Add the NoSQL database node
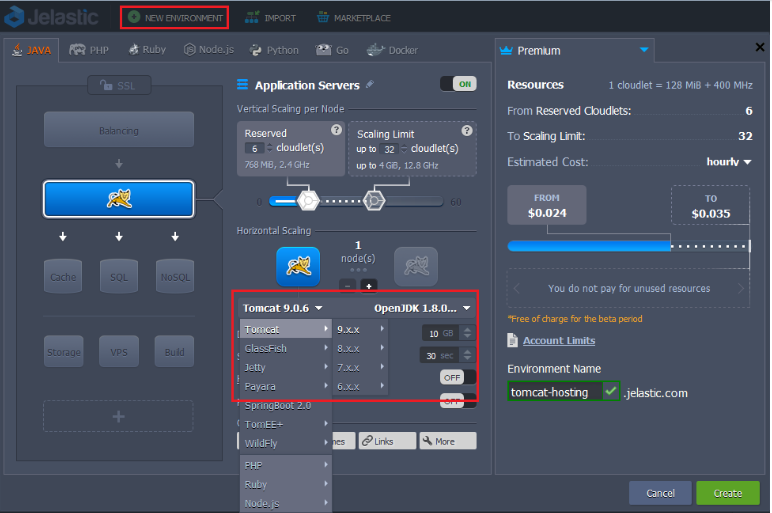Viewport: 772px width, 513px height. (x=175, y=276)
